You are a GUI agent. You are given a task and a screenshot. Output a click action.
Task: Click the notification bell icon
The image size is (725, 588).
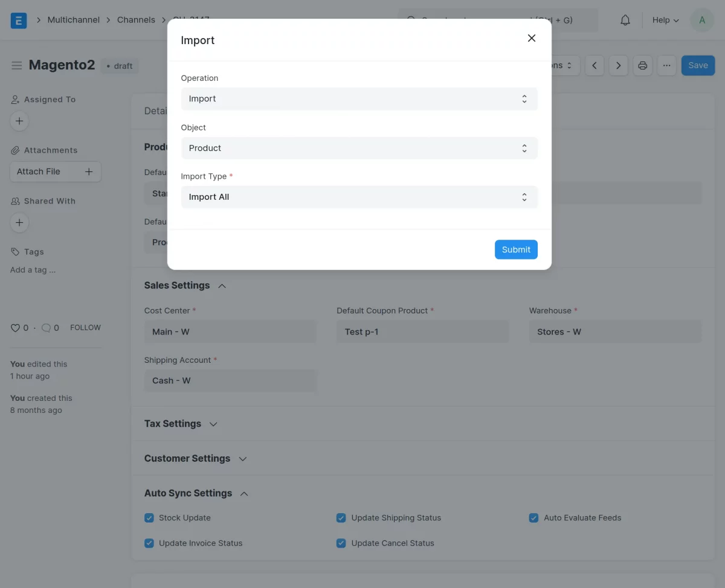[625, 21]
